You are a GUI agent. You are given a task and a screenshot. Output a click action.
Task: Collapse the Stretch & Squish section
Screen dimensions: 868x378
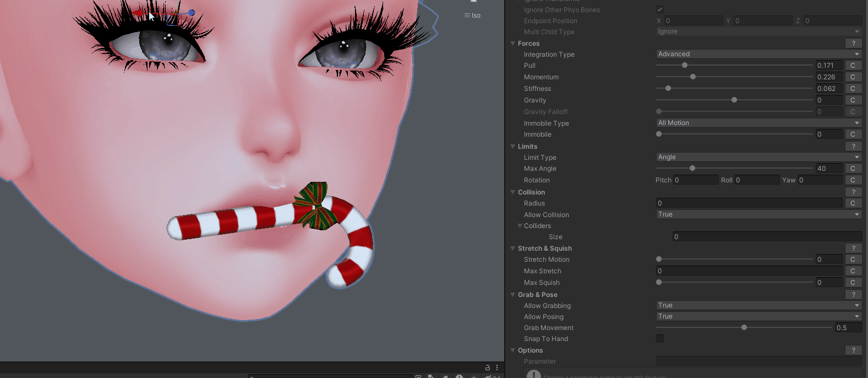(x=513, y=249)
